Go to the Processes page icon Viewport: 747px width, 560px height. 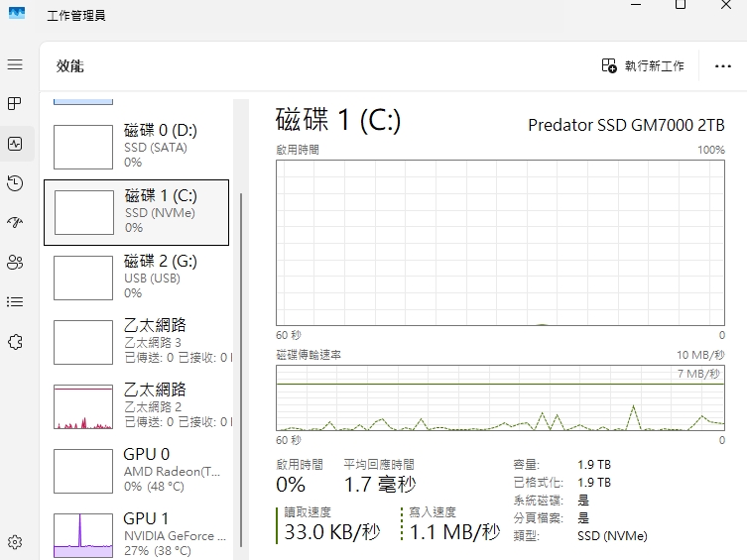coord(15,104)
